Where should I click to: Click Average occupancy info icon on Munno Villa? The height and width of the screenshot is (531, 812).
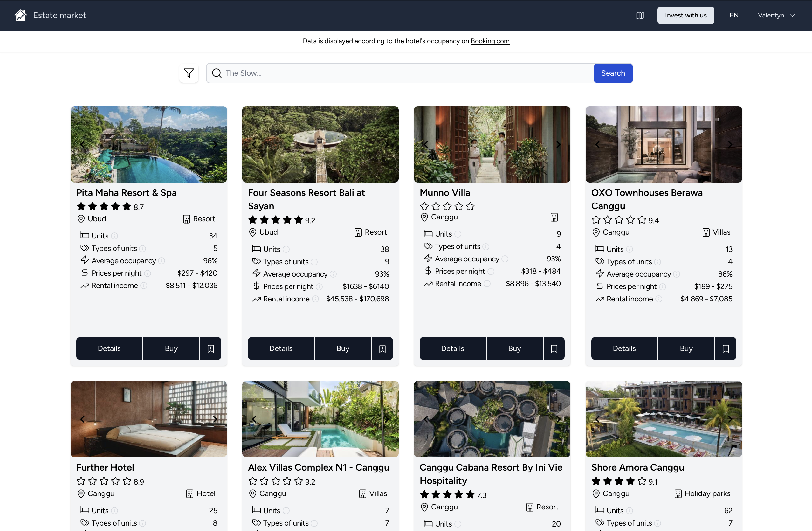[505, 259]
